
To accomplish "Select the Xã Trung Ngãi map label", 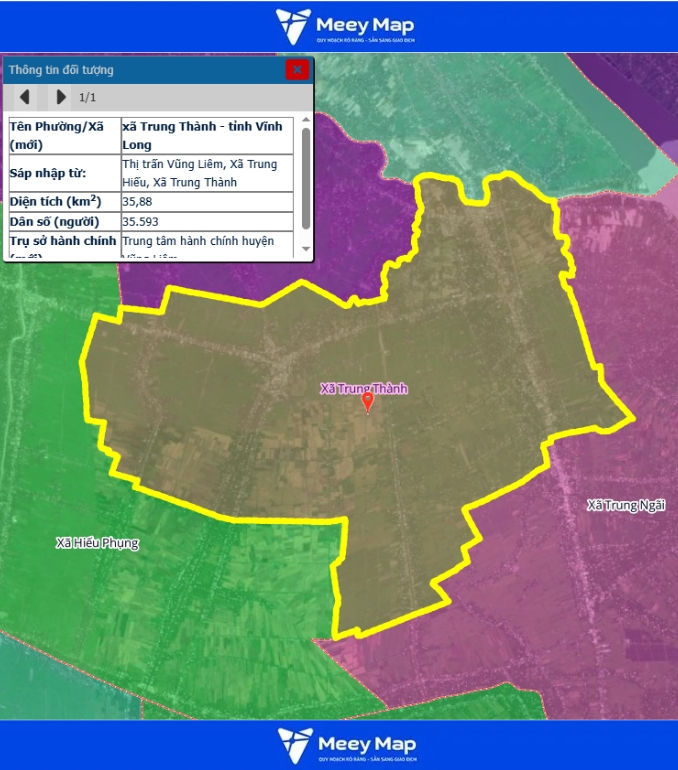I will [626, 505].
